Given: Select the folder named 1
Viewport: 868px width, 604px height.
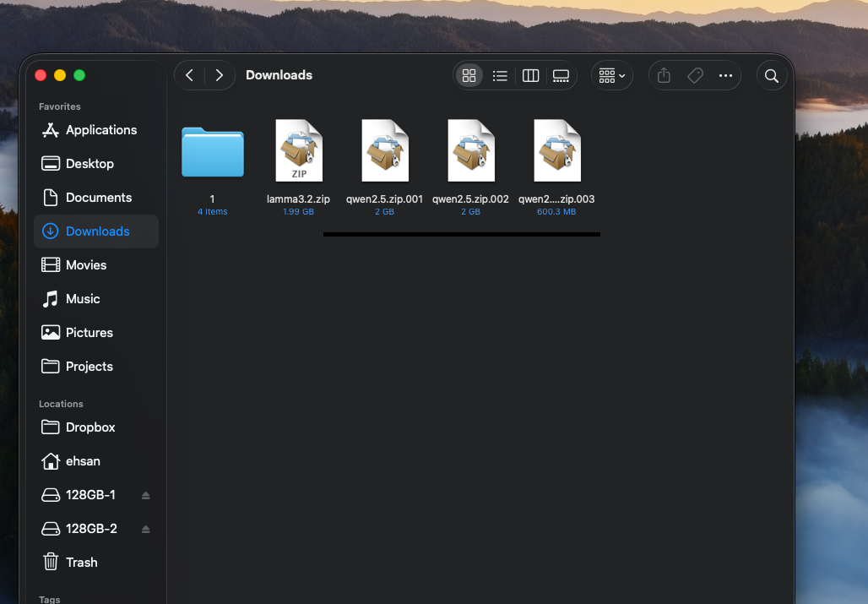Looking at the screenshot, I should pos(213,152).
